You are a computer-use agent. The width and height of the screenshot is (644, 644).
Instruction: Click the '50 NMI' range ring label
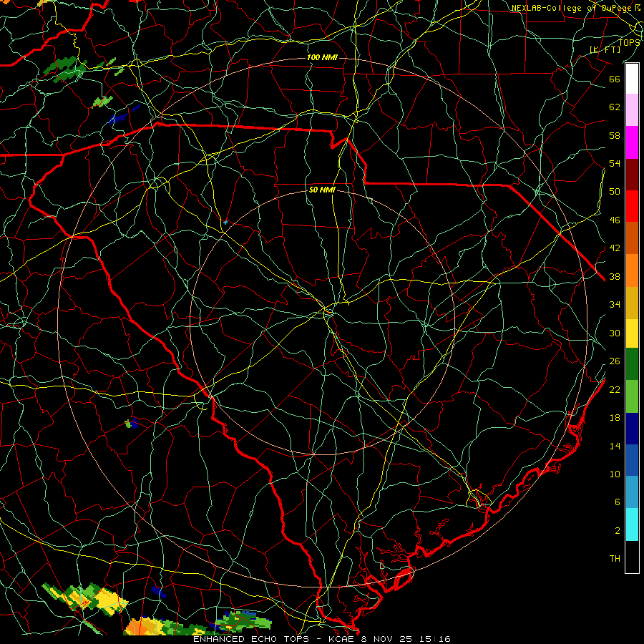pos(322,190)
